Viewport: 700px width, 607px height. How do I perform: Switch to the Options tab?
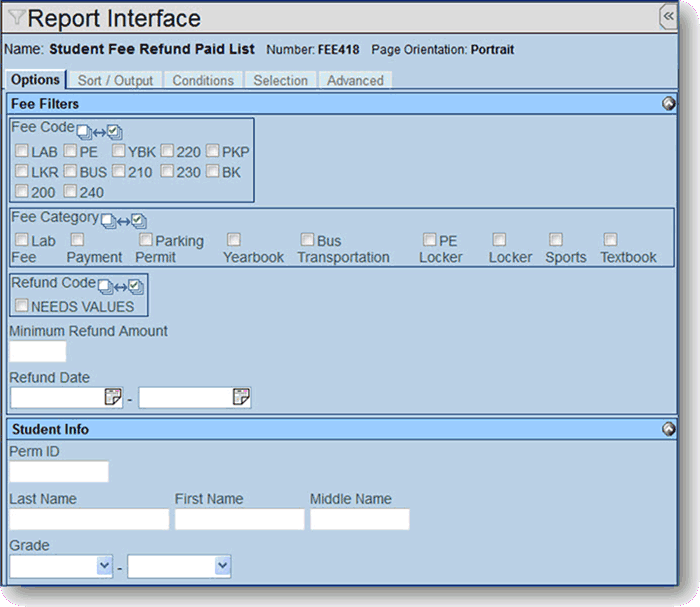pyautogui.click(x=36, y=80)
